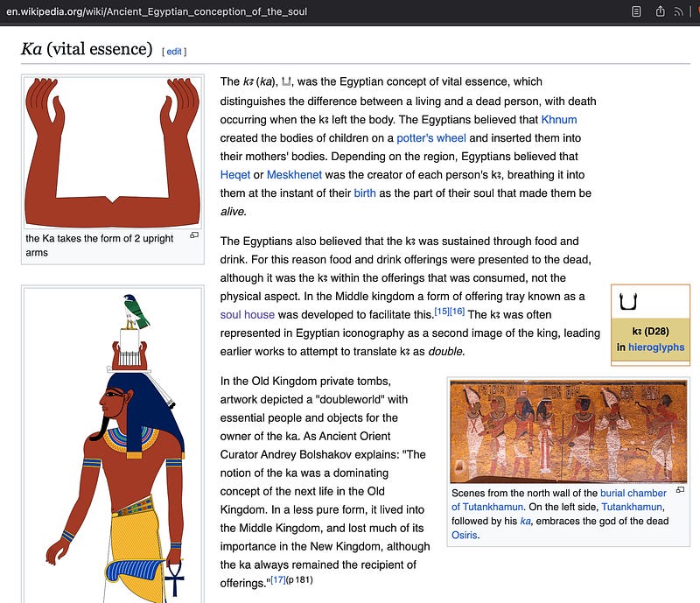Open the Meskhenet article link
Viewport: 700px width, 603px height.
pyautogui.click(x=294, y=175)
